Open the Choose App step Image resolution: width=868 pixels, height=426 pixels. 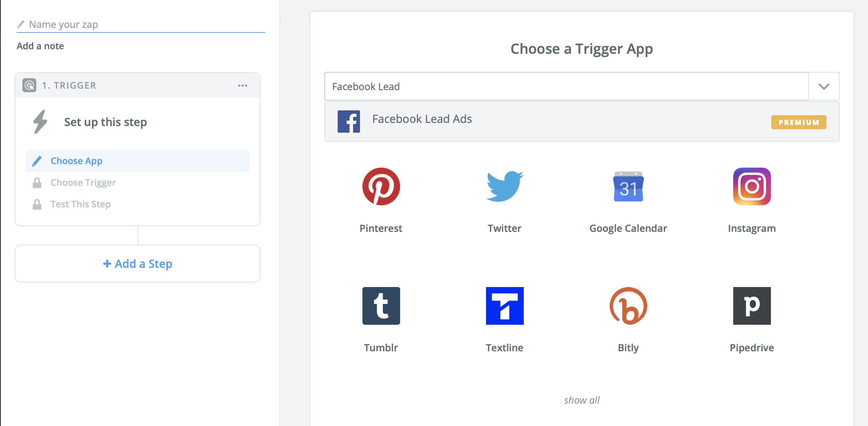click(x=76, y=161)
